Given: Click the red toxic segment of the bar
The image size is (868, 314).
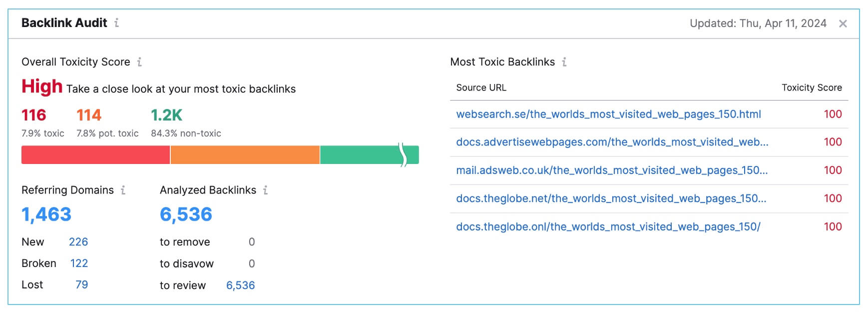Looking at the screenshot, I should 95,155.
